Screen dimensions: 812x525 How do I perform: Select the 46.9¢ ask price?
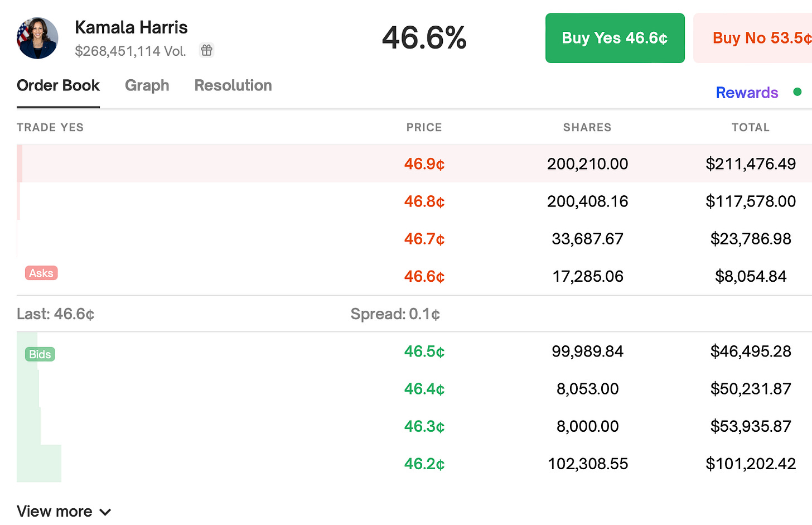point(424,164)
